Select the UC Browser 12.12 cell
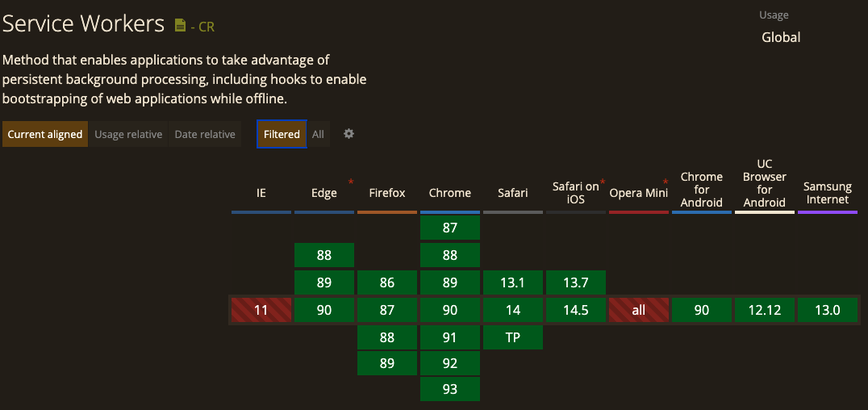This screenshot has height=410, width=868. coord(765,310)
